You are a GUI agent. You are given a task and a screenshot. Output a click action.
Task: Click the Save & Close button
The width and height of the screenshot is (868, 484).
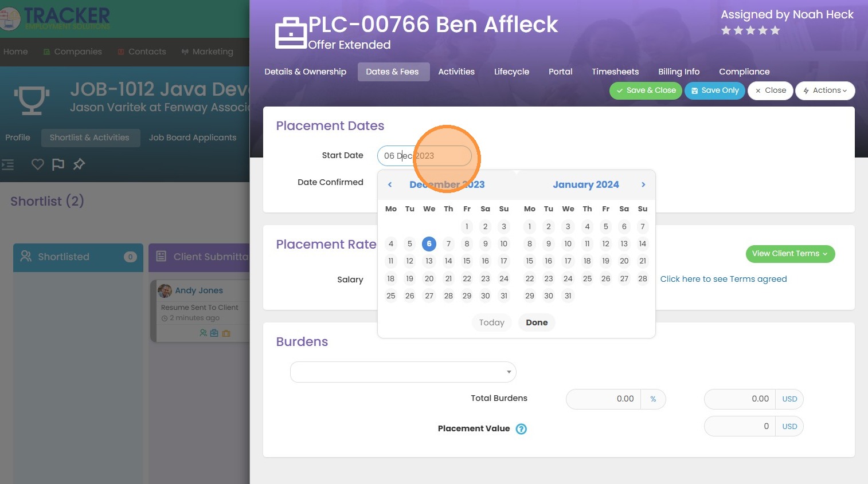pyautogui.click(x=646, y=90)
